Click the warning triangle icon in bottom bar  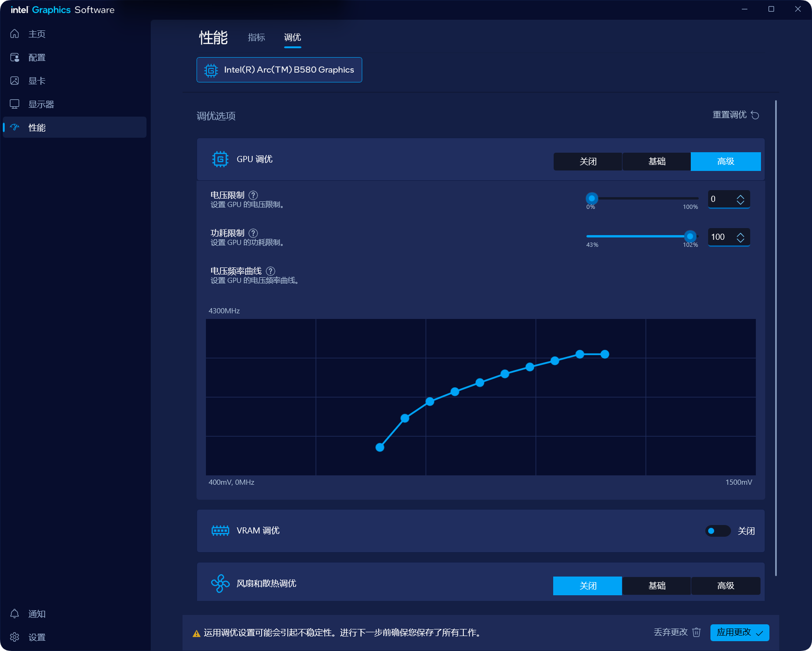[x=197, y=633]
